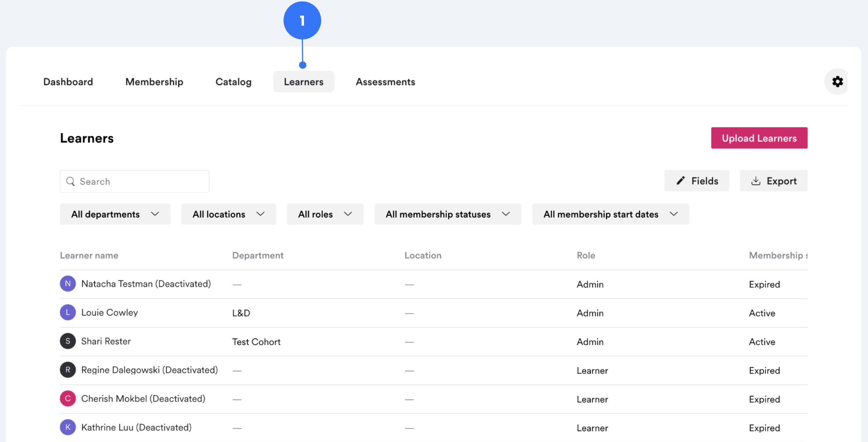Click Natacha Testman's N avatar

68,284
